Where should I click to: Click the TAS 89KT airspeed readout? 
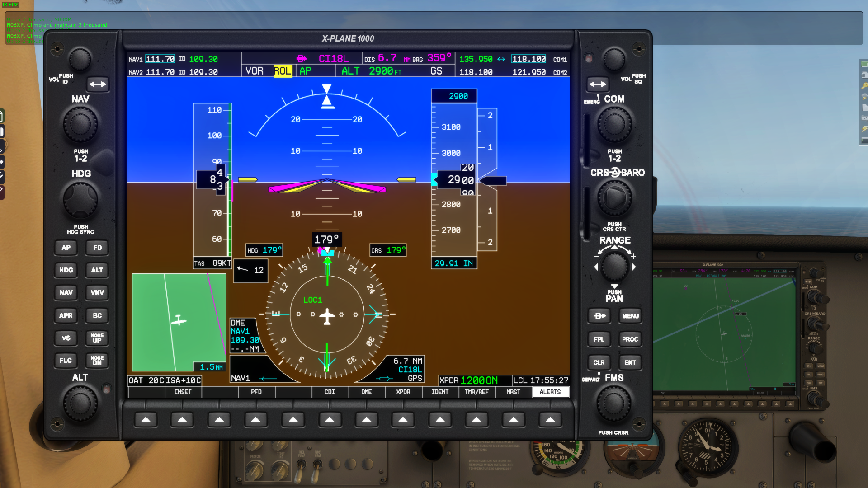click(212, 263)
